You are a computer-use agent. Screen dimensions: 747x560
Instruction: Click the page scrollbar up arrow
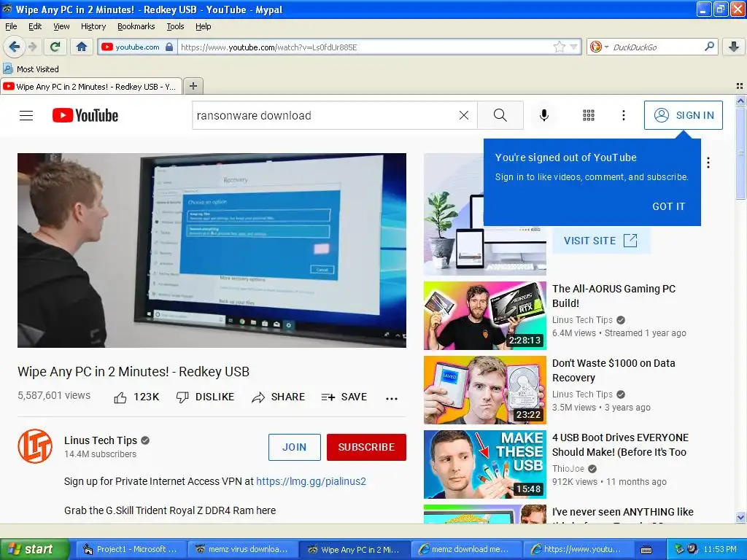point(740,101)
